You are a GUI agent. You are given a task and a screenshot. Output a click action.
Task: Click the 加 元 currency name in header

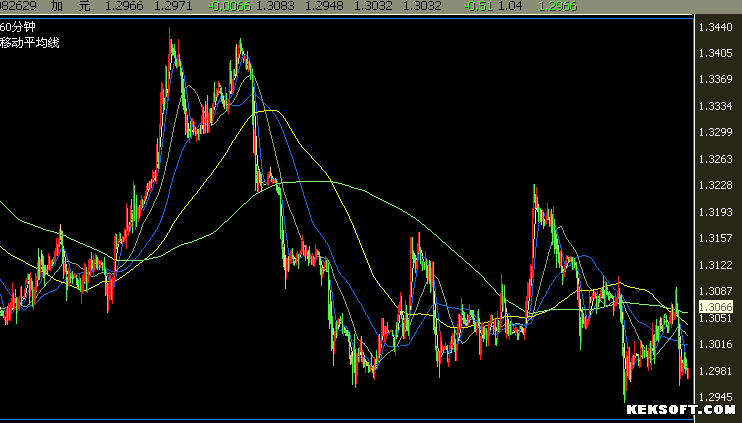[71, 6]
